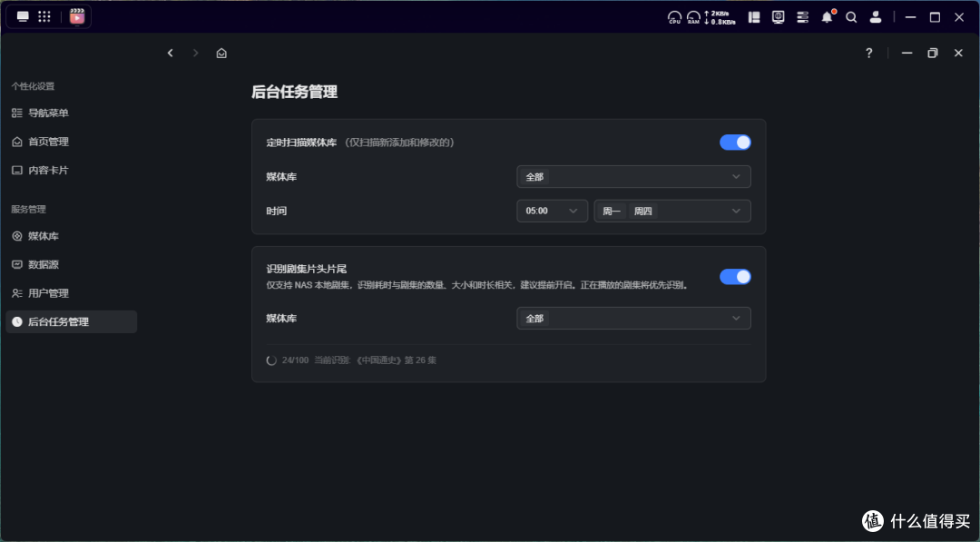Click the 后台任务管理 page heading

294,92
